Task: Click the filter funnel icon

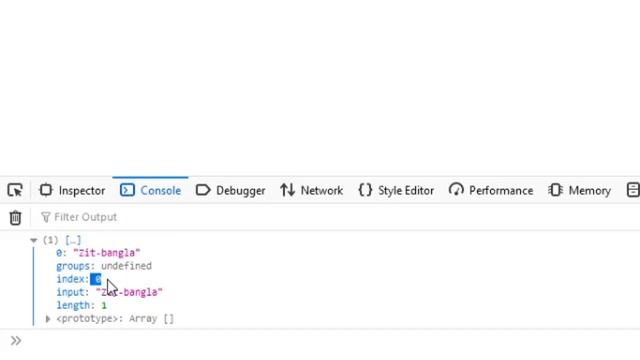Action: [x=45, y=217]
